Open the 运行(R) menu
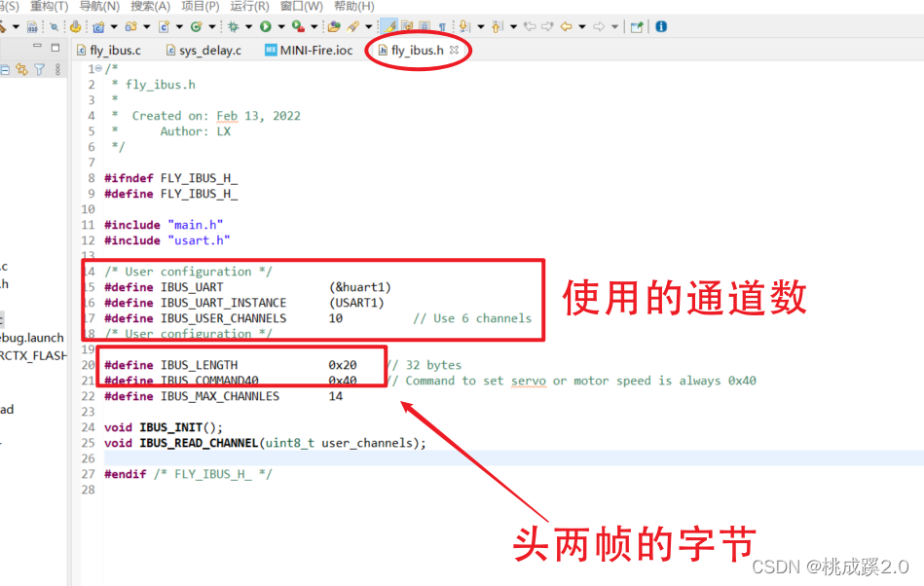This screenshot has height=586, width=924. (x=250, y=6)
